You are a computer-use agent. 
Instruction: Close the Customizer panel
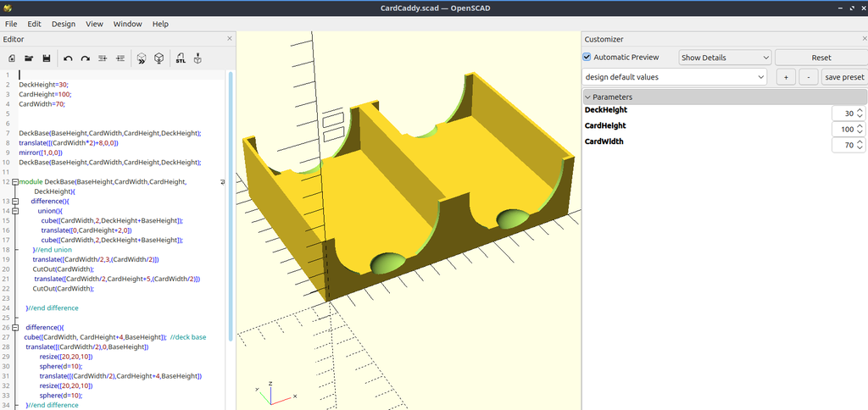tap(865, 39)
